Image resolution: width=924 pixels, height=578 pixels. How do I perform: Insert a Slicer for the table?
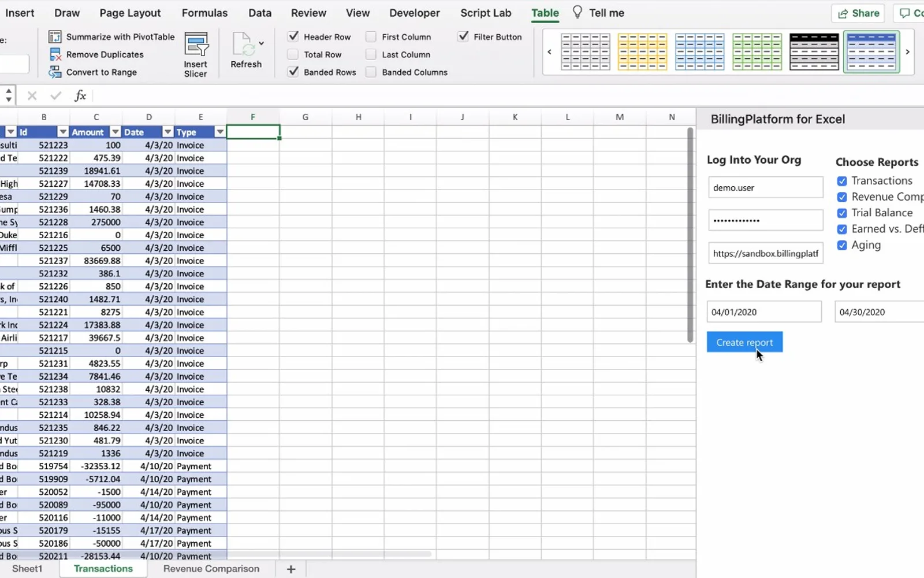tap(196, 54)
